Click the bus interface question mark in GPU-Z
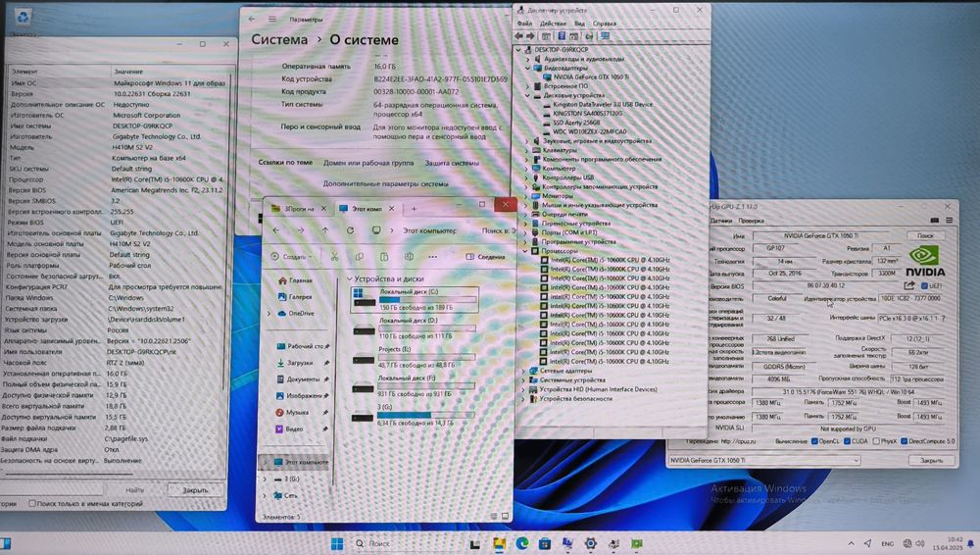 click(x=943, y=318)
